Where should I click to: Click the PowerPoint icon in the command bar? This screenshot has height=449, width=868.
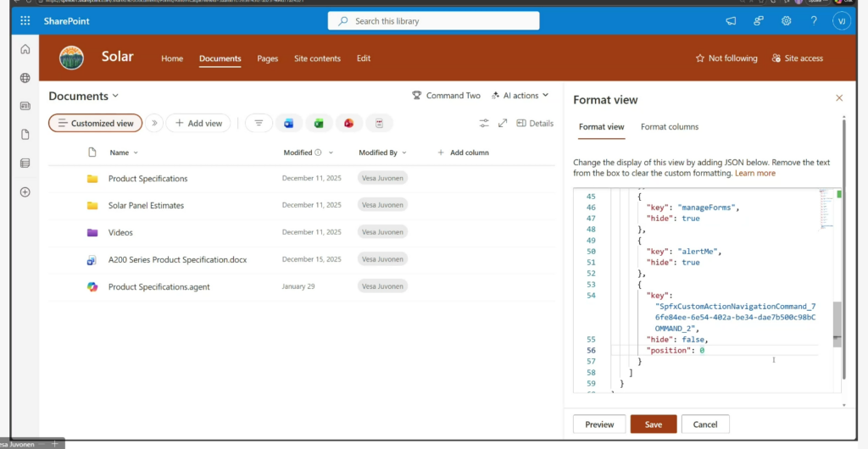348,123
